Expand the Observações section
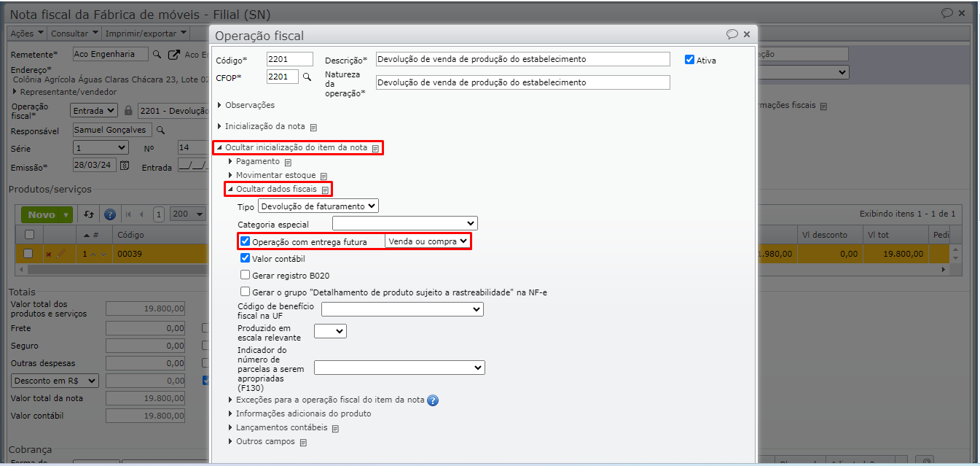 pos(246,105)
